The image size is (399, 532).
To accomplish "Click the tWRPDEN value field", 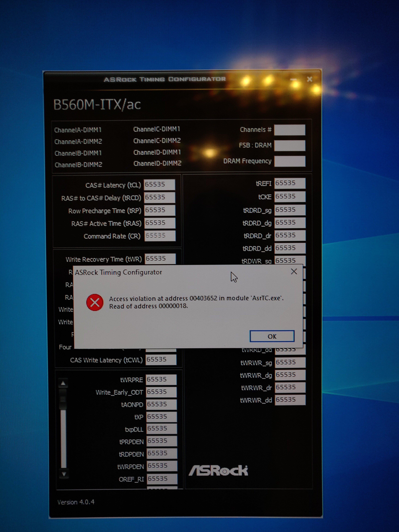I will coord(162,466).
